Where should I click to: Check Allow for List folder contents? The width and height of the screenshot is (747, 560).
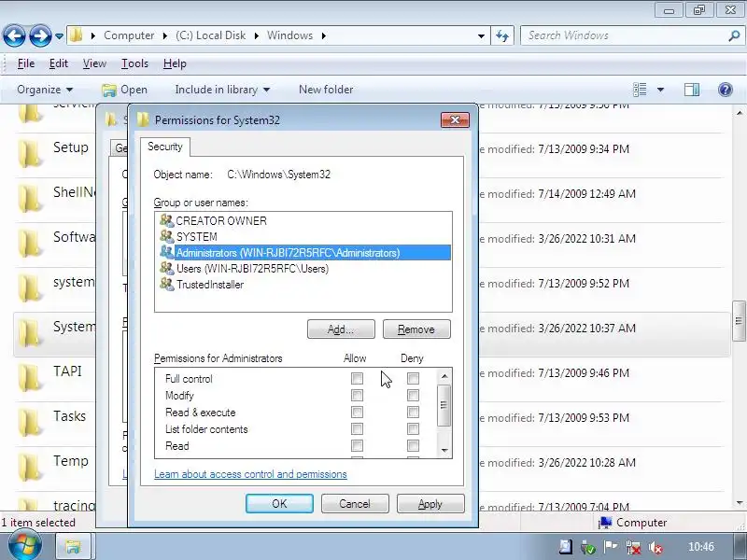(357, 429)
